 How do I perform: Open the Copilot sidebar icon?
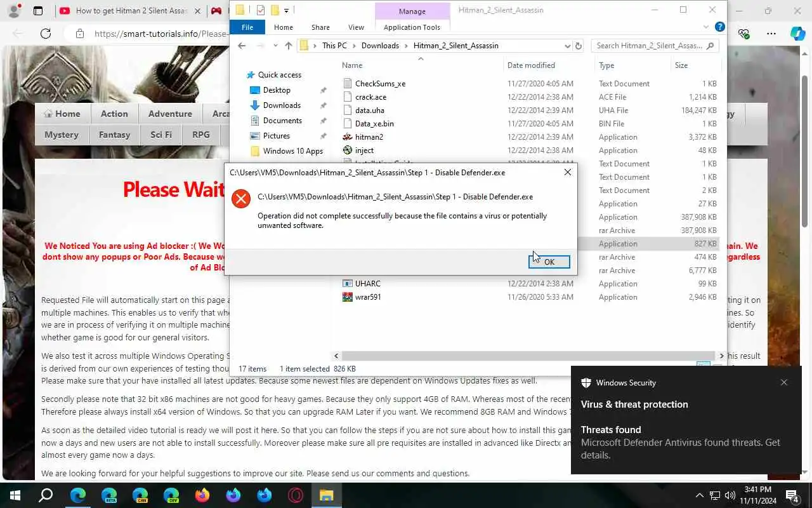click(x=797, y=34)
